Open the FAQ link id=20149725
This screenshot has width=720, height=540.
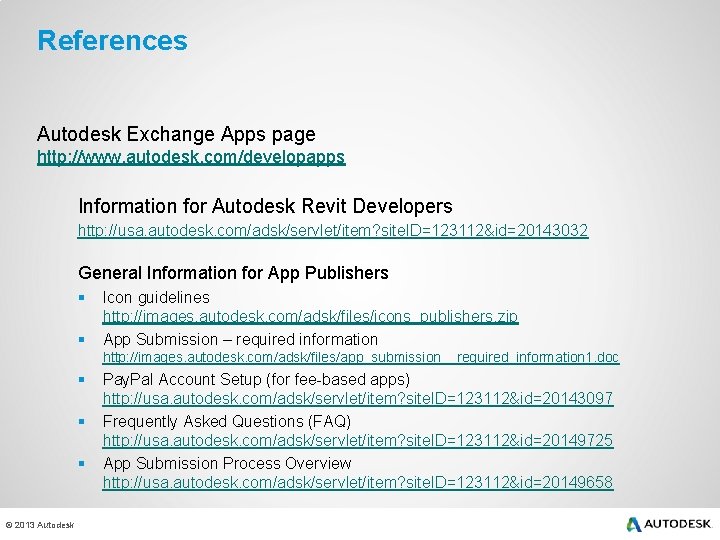click(358, 440)
